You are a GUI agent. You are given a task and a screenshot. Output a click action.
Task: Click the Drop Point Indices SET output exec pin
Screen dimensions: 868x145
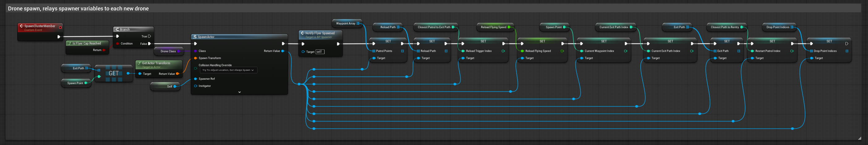(846, 44)
